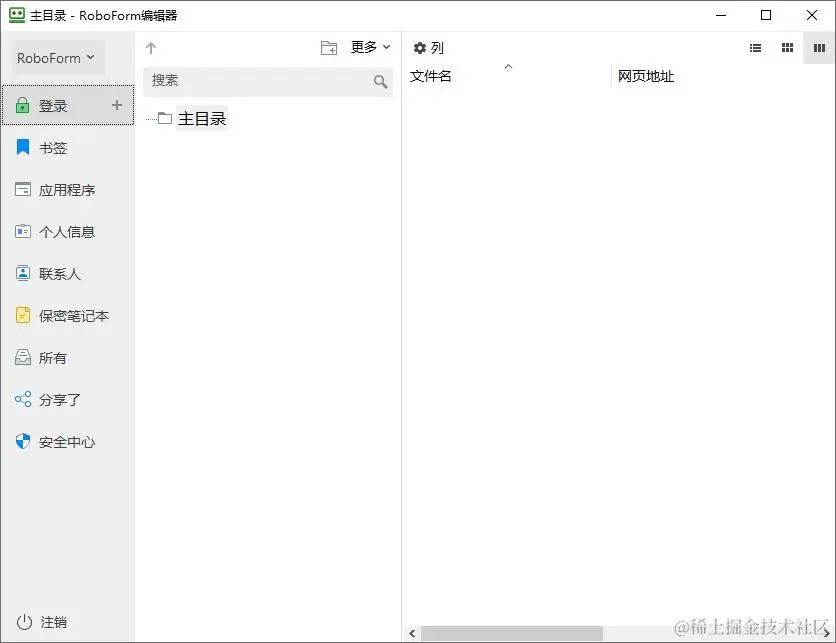The image size is (836, 643).
Task: Click the 注销 logout button
Action: coord(42,622)
